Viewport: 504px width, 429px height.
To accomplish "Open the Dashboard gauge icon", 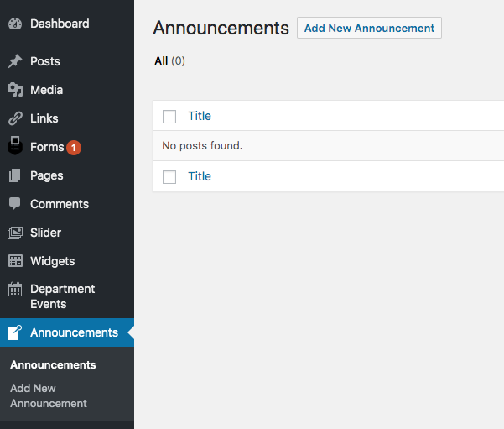I will [x=15, y=24].
